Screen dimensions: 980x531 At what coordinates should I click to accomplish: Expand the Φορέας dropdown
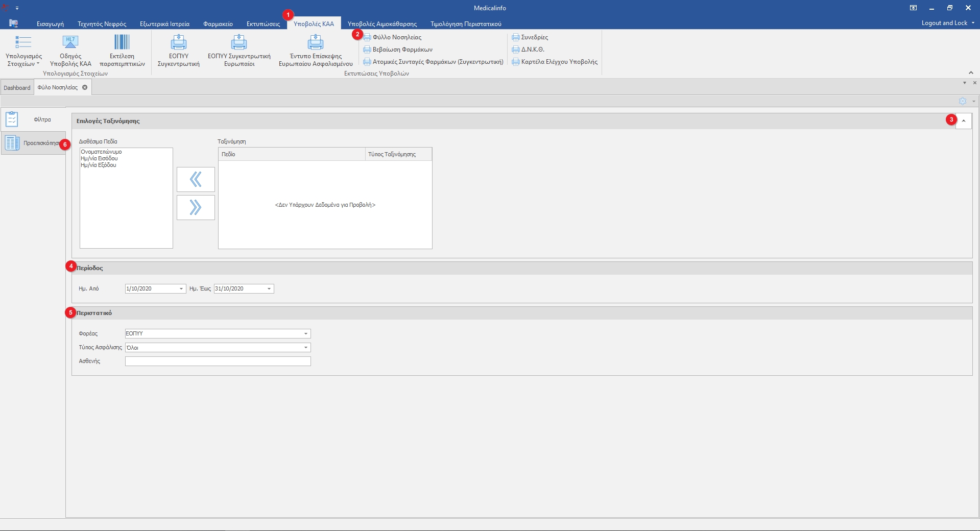pyautogui.click(x=306, y=334)
